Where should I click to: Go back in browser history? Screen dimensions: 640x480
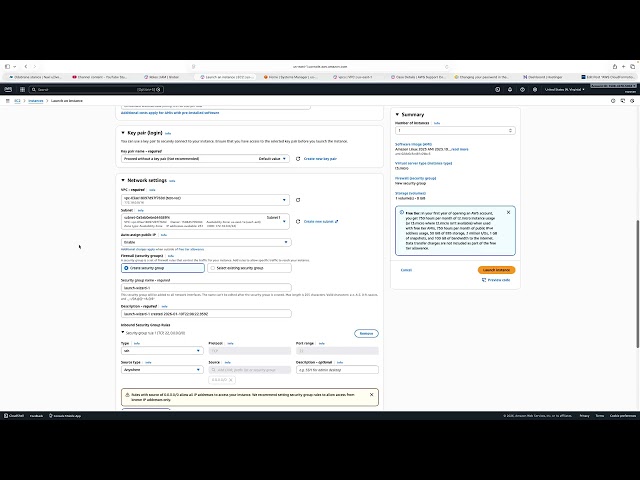pos(26,67)
